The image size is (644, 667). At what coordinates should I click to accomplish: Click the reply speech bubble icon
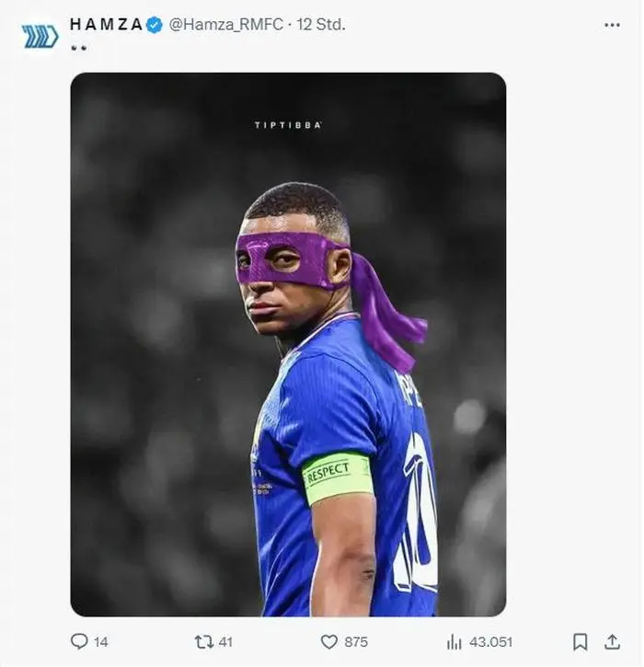coord(80,641)
